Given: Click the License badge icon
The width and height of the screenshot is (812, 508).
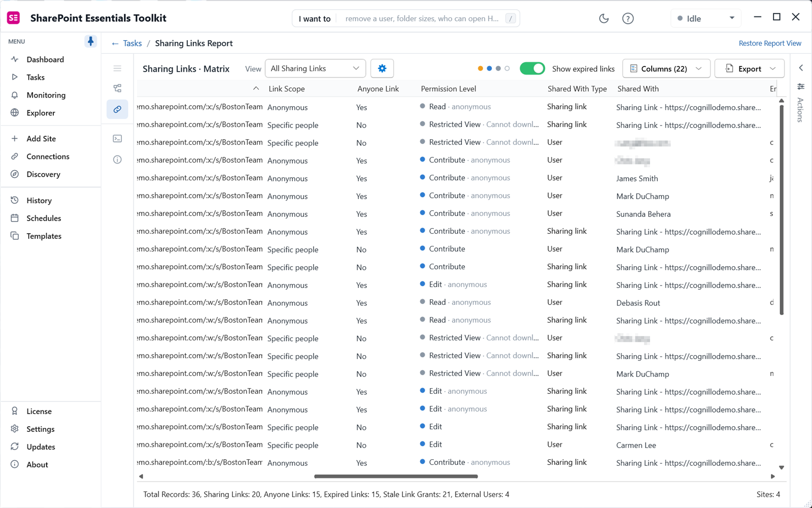Looking at the screenshot, I should point(15,411).
